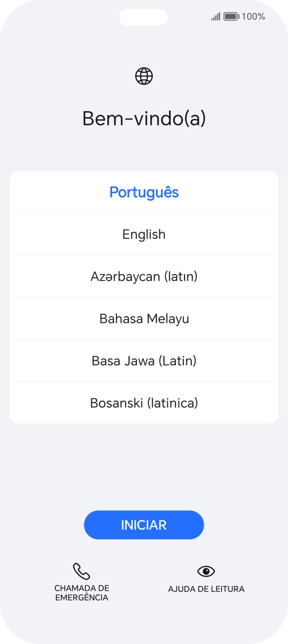Select Basa Jawa (Latin) language
Screen dimensions: 288x644
click(x=144, y=360)
